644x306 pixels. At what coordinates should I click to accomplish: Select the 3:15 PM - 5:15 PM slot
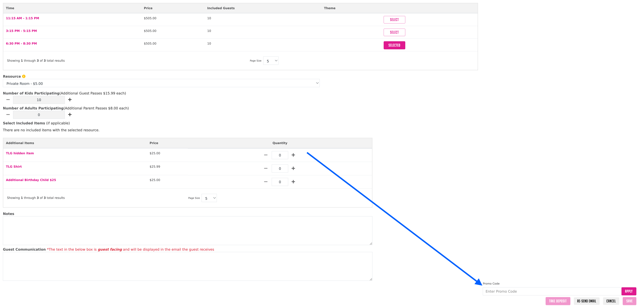(394, 32)
